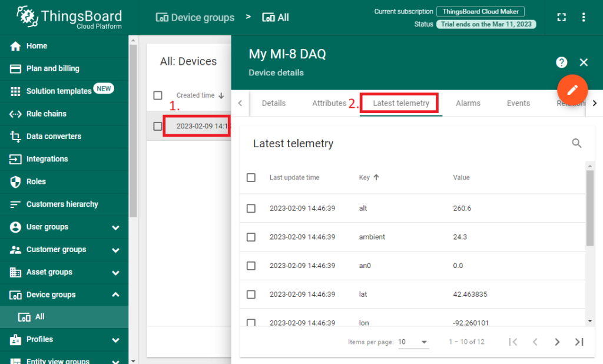Click ThingsBoard Cloud Maker subscription button

coord(480,12)
